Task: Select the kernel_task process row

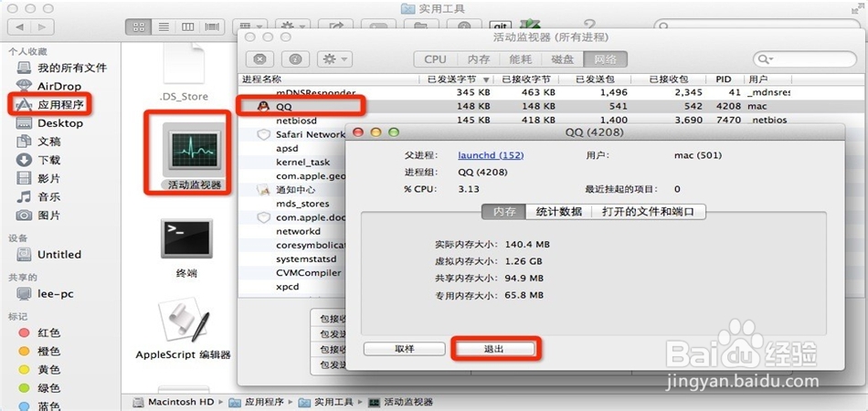Action: point(293,162)
